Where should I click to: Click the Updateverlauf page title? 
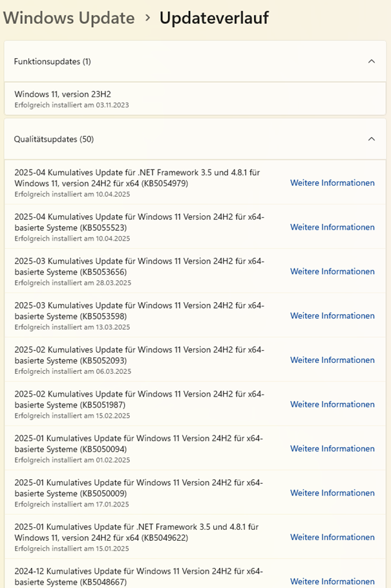pos(214,18)
